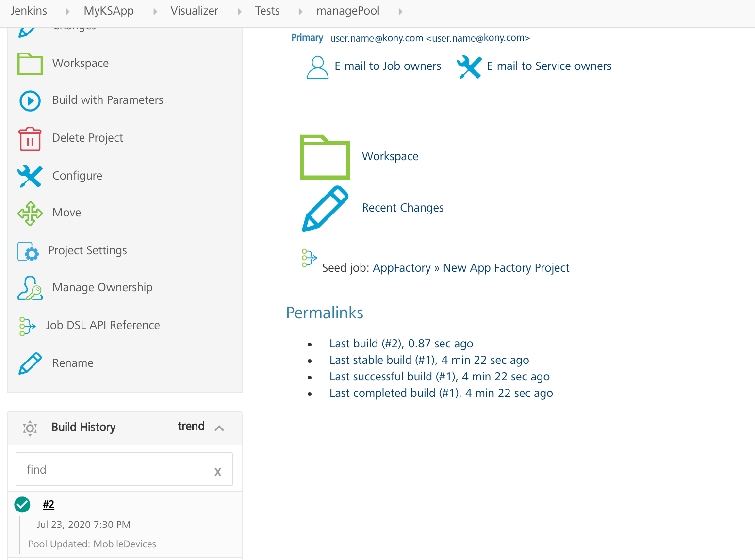Click the find input field in Build History
755x560 pixels.
(x=124, y=469)
